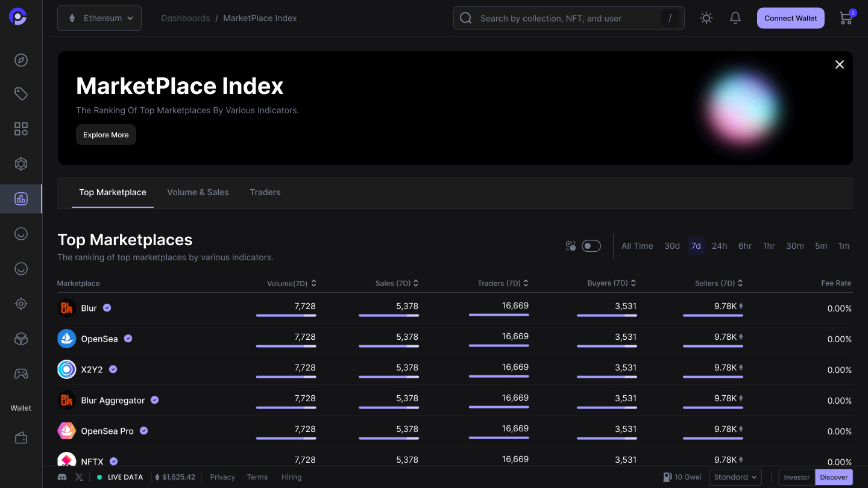Open the Hiring link
This screenshot has width=868, height=488.
[292, 477]
